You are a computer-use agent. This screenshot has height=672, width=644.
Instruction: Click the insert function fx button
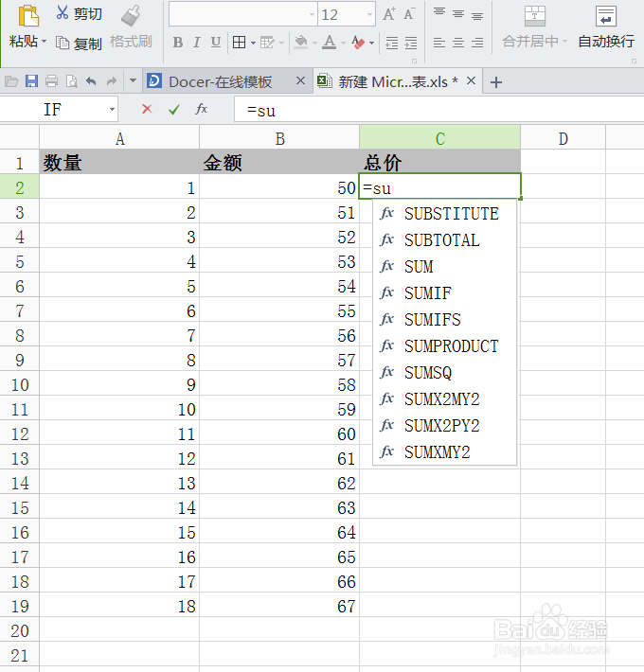[201, 109]
